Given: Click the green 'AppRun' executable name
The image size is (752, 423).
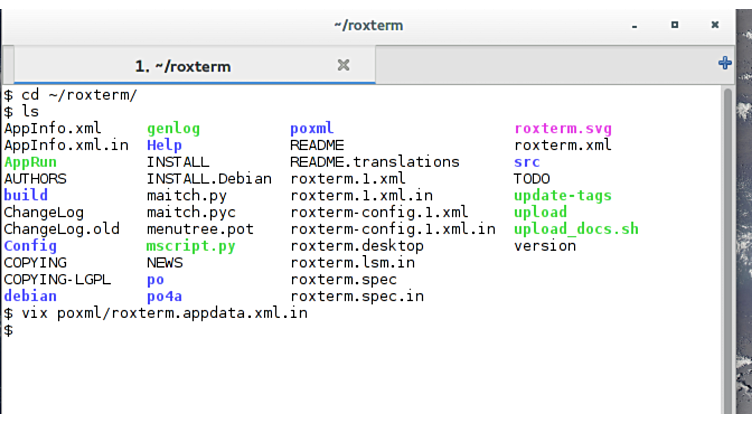Looking at the screenshot, I should [30, 162].
